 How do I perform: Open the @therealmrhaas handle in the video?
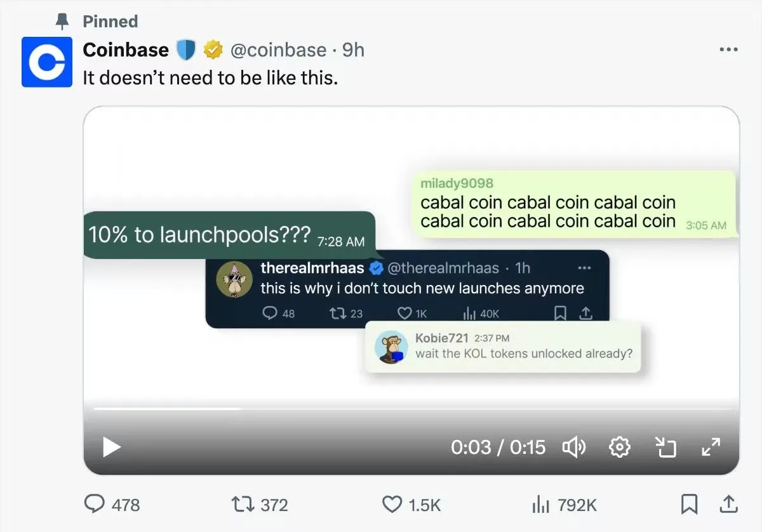click(x=444, y=268)
